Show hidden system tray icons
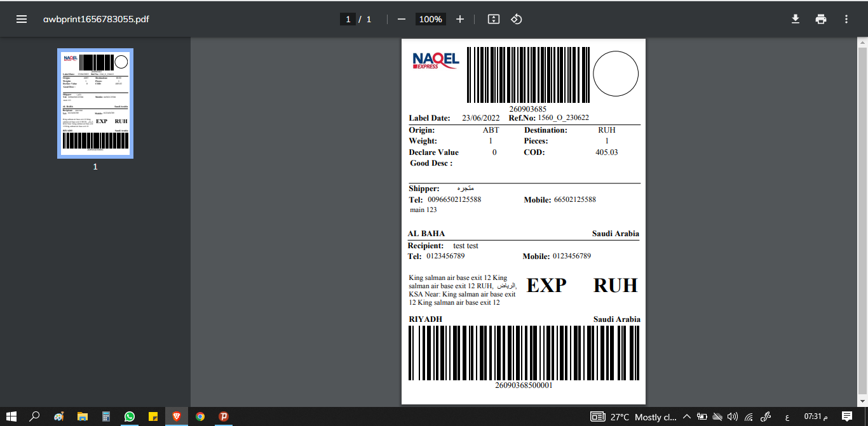Screen dimensions: 868x426 click(686, 417)
